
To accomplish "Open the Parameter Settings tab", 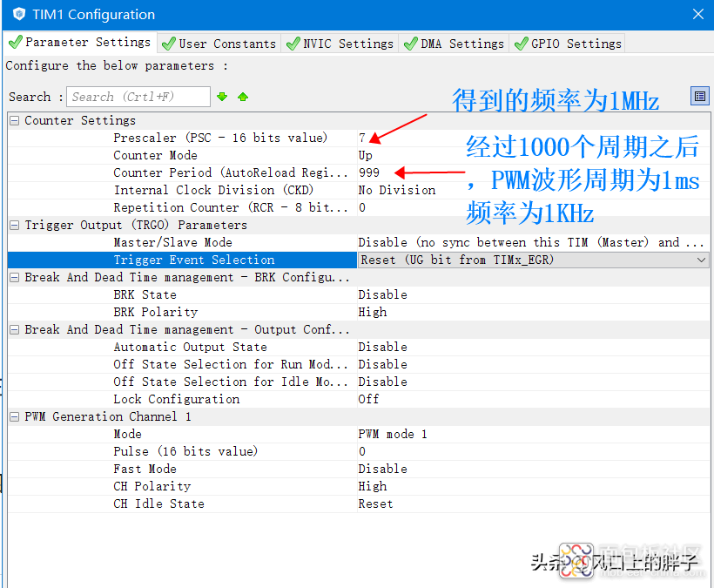I will (80, 43).
